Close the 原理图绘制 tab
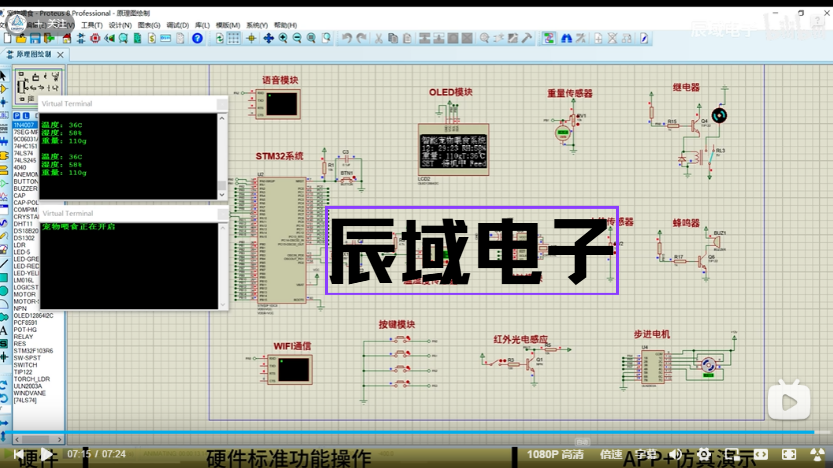Image resolution: width=833 pixels, height=468 pixels. [60, 54]
